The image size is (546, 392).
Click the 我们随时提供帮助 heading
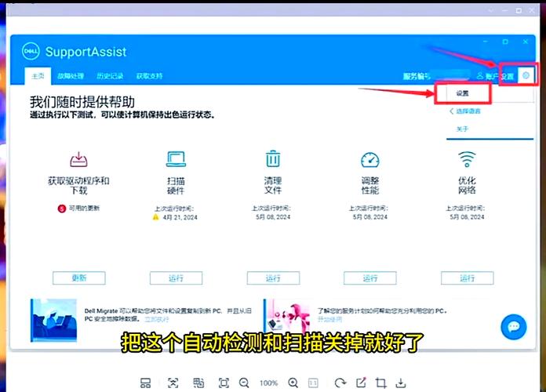point(82,102)
